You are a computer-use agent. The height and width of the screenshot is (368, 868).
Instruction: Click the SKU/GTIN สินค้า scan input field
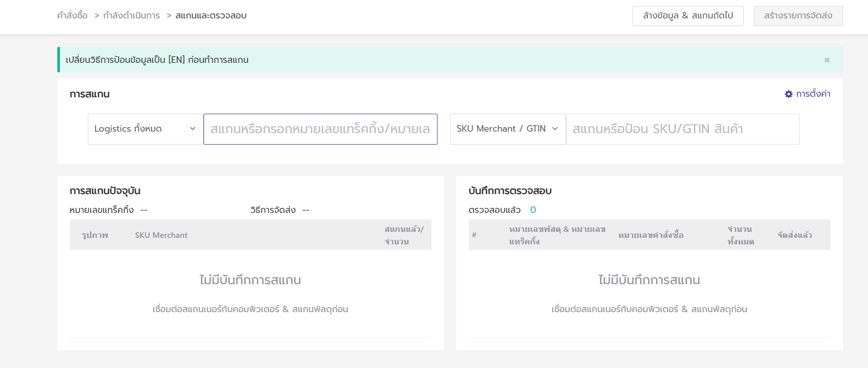coord(682,129)
